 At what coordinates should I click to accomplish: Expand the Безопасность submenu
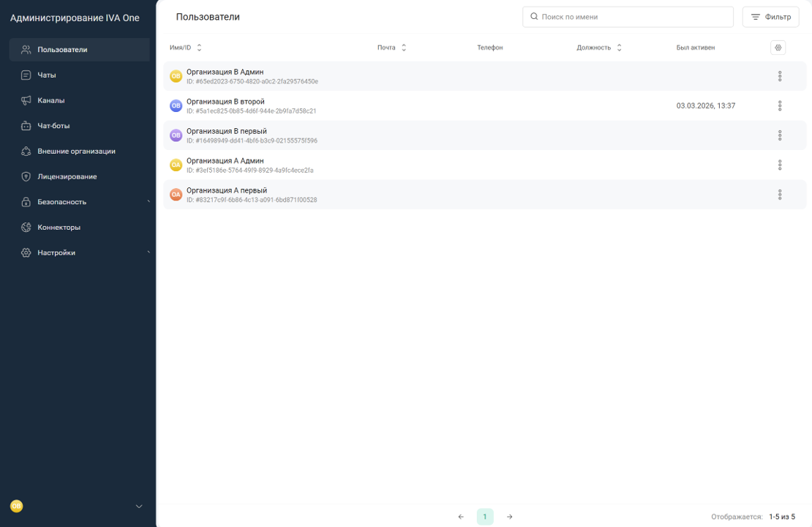(x=149, y=202)
